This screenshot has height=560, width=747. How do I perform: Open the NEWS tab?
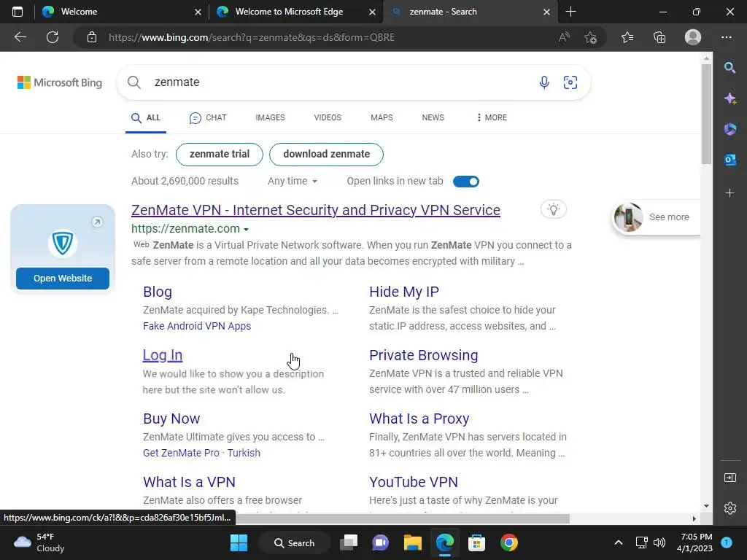433,117
